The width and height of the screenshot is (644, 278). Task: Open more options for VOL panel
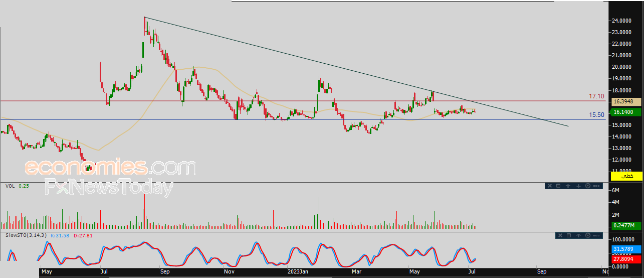click(596, 186)
